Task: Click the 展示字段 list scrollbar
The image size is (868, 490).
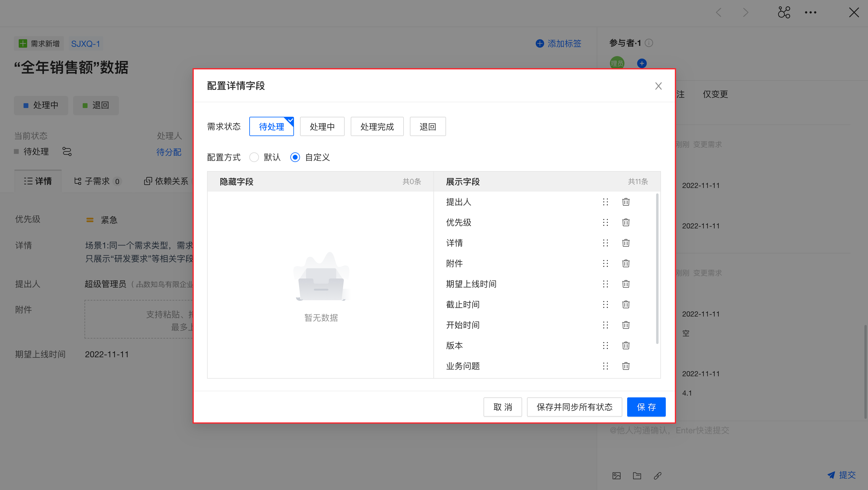Action: pos(657,269)
